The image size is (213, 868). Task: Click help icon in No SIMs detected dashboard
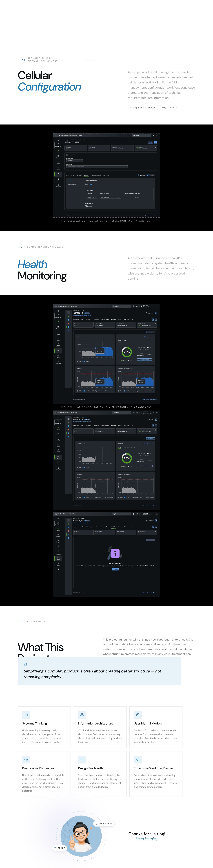tap(134, 514)
